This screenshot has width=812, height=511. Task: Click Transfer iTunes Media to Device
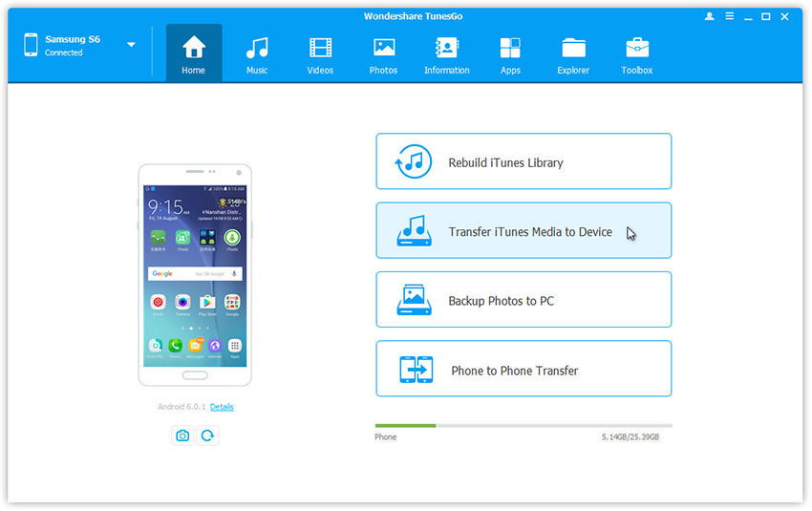[524, 231]
